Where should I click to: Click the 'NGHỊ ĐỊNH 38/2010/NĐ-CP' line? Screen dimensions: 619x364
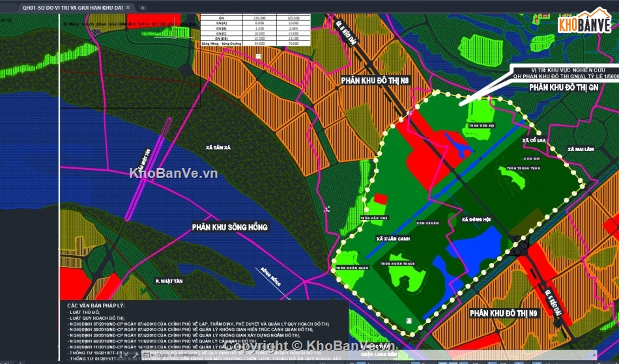(190, 329)
